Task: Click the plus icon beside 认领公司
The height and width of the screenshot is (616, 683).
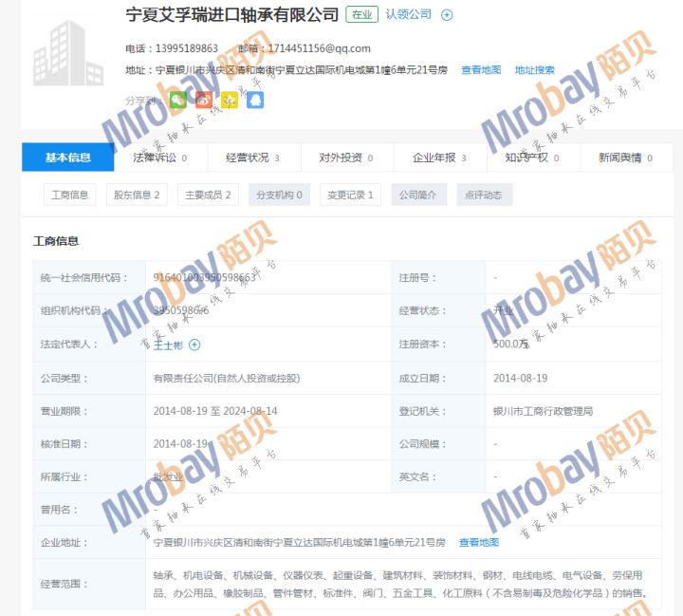Action: [448, 15]
